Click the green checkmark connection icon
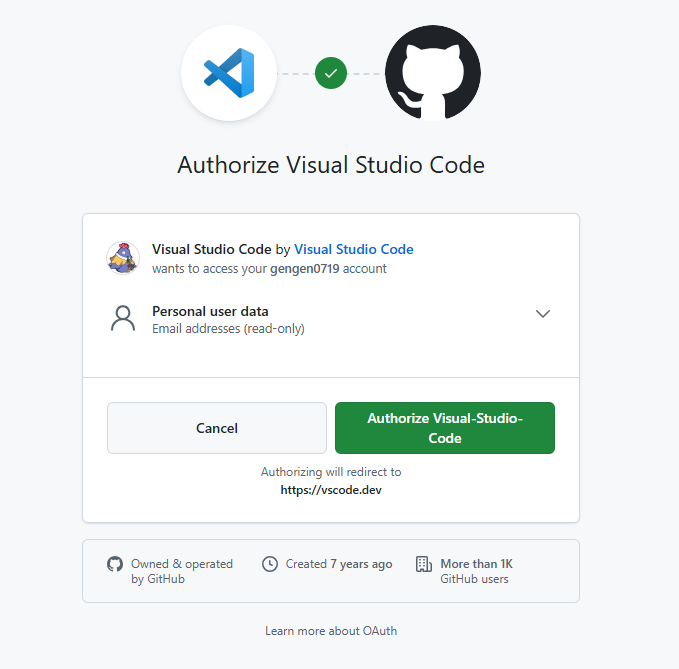This screenshot has height=669, width=679. point(331,73)
